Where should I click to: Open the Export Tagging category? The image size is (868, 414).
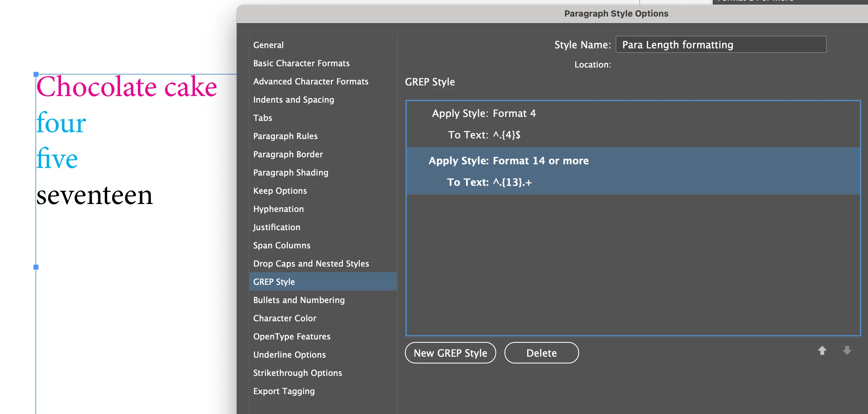(284, 391)
